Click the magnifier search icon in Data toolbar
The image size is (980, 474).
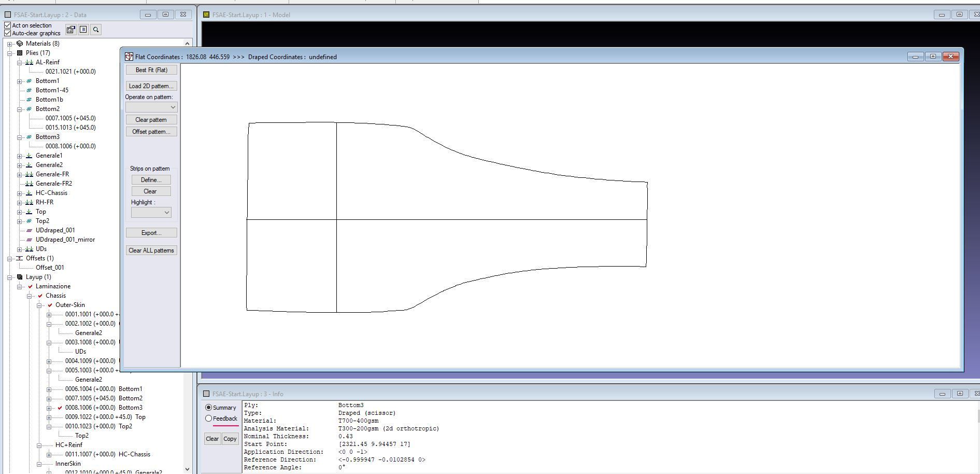[x=95, y=30]
